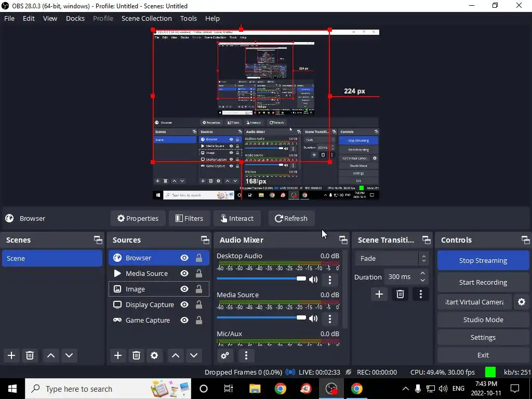Refresh the Browser source
This screenshot has width=532, height=399.
[291, 219]
